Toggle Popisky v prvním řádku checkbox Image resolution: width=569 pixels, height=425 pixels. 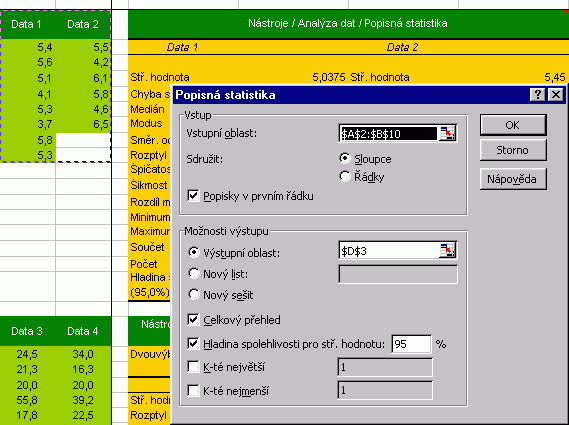[x=193, y=196]
